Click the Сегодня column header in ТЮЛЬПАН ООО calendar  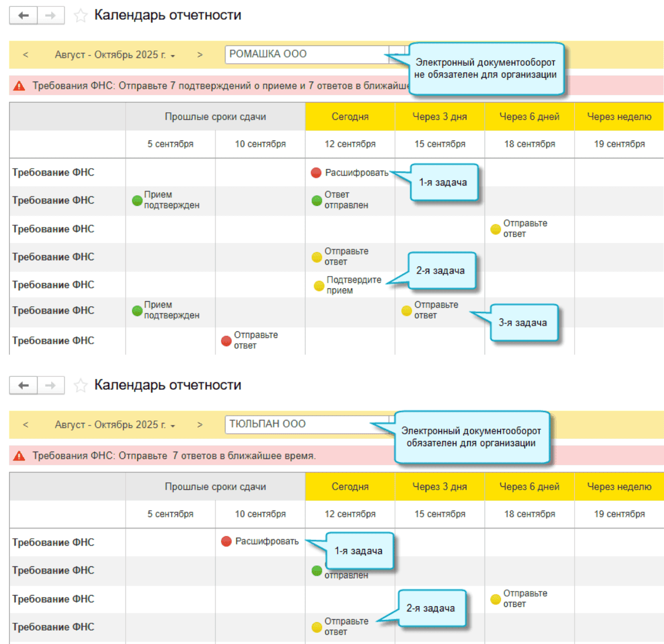[x=350, y=487]
